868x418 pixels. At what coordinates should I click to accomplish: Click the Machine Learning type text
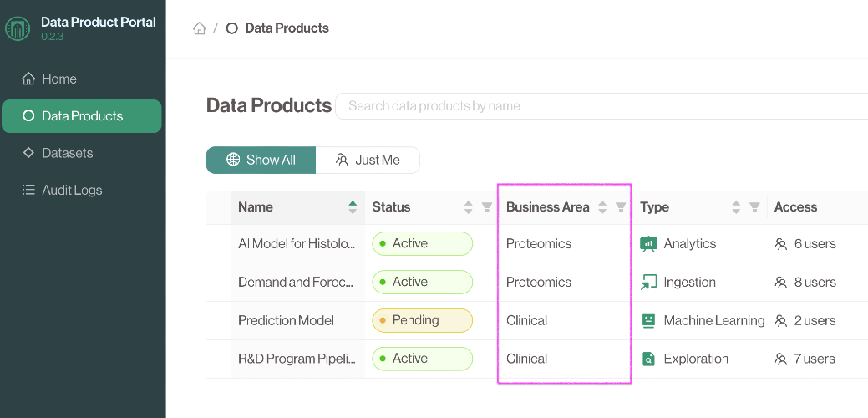tap(714, 320)
